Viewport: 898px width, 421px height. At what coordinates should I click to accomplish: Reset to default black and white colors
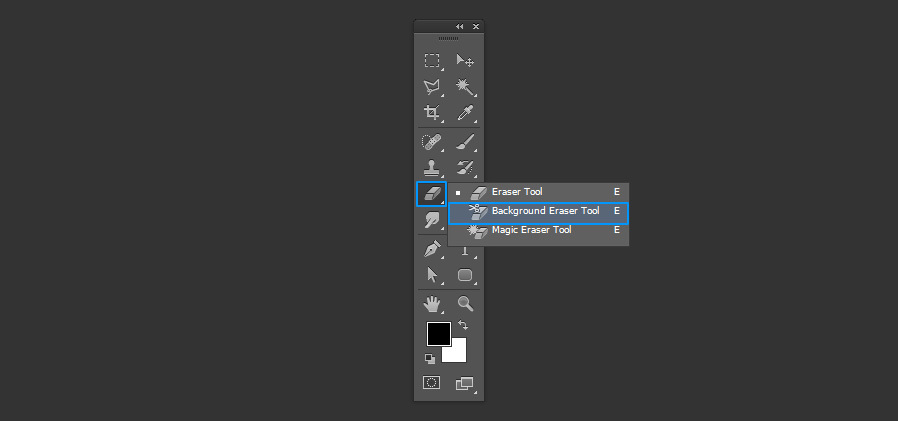pyautogui.click(x=429, y=357)
